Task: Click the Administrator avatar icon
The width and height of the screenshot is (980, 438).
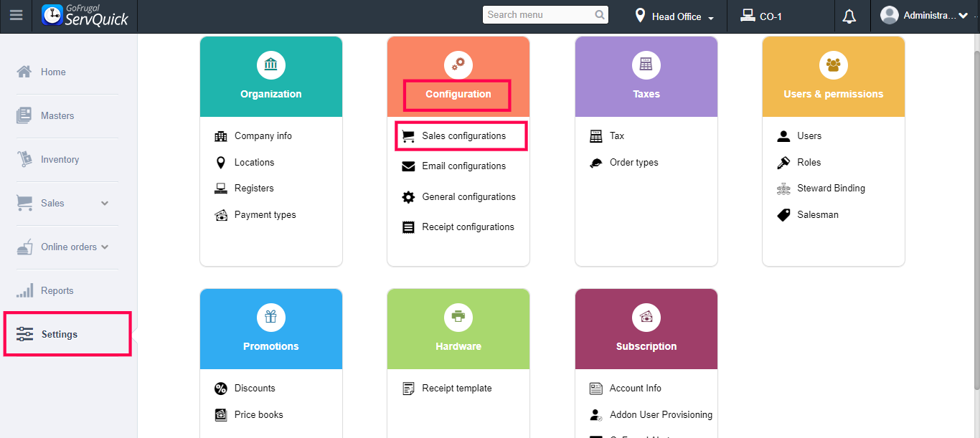Action: (x=890, y=15)
